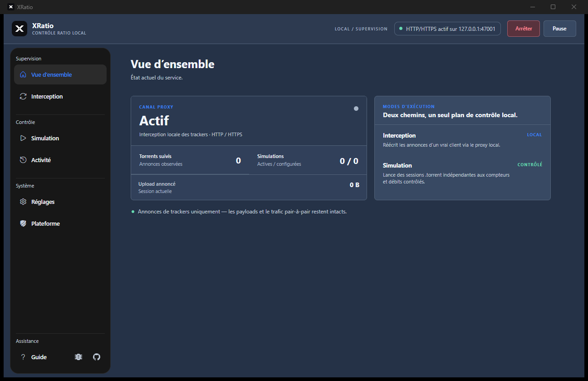Screen dimensions: 588x381
Task: Click the gear icon beside Réglages
Action: (23, 202)
